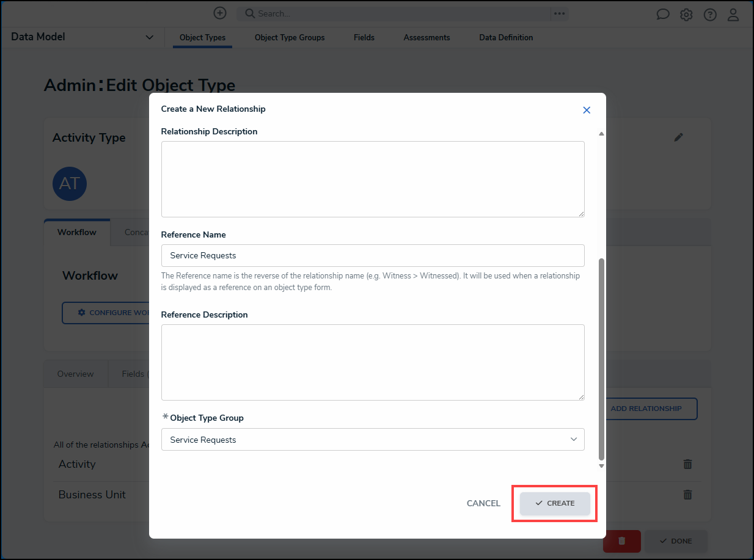The image size is (754, 560).
Task: Delete the Activity relationship trash icon
Action: click(687, 464)
